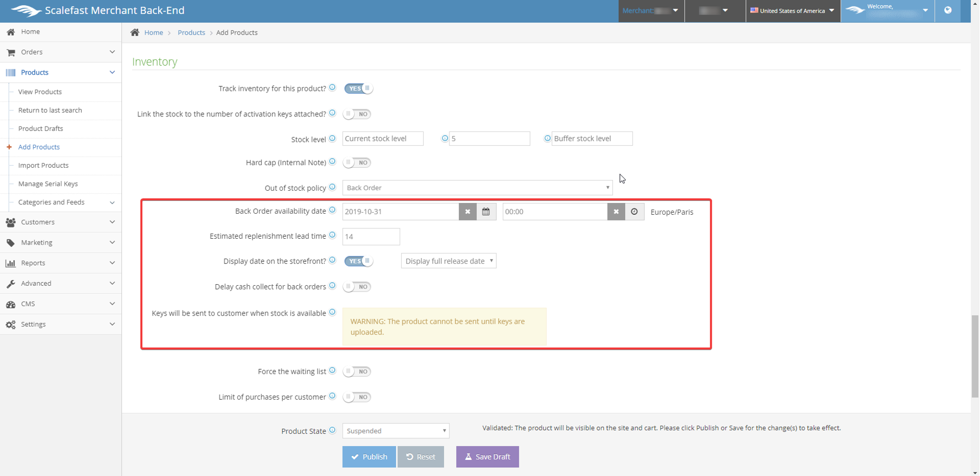Enable the Hard cap (Internal Note) toggle
Screen dimensions: 980x476
(357, 162)
